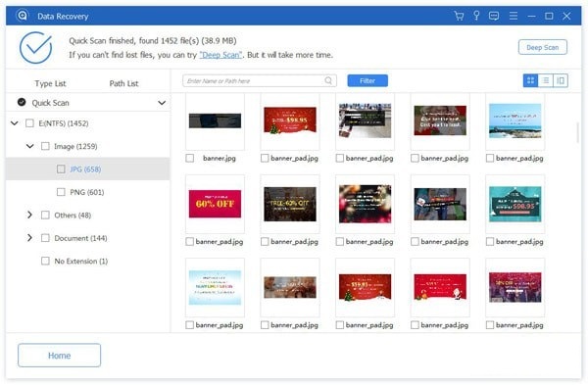Select the teal $98.95 banner thumbnail
Viewport: 588px width, 385px height.
pos(514,205)
